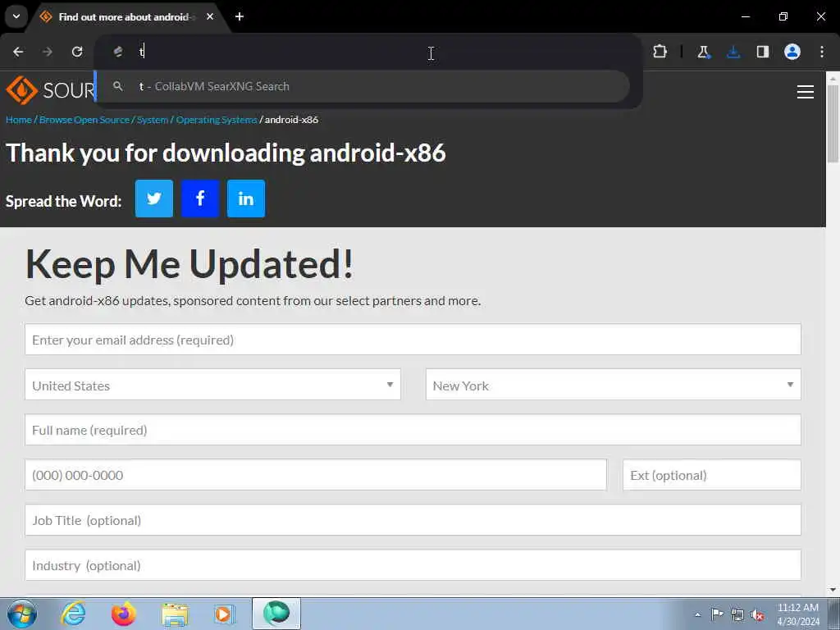Click the site info icon in address bar

pos(118,52)
